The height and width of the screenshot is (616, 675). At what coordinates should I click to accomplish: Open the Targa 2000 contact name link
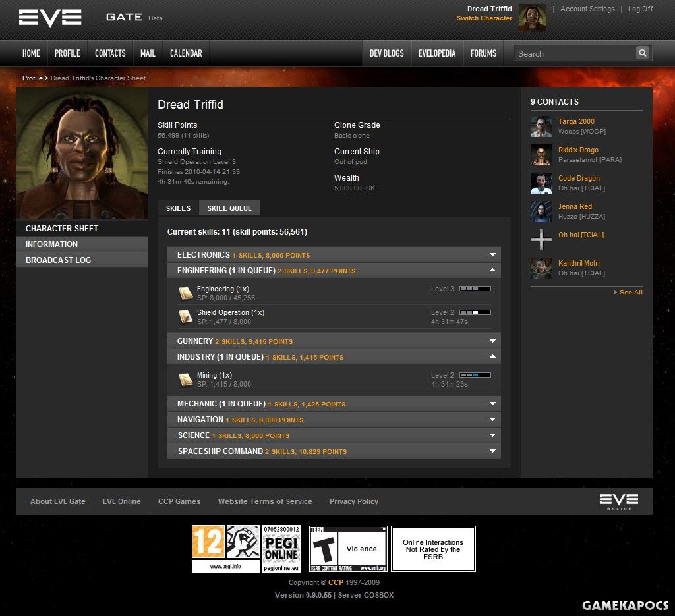click(x=576, y=121)
